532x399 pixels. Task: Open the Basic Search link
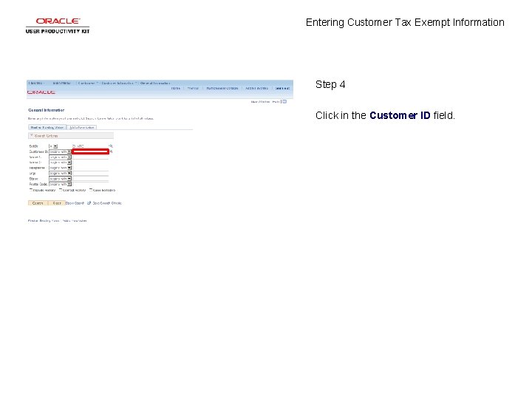(x=75, y=203)
